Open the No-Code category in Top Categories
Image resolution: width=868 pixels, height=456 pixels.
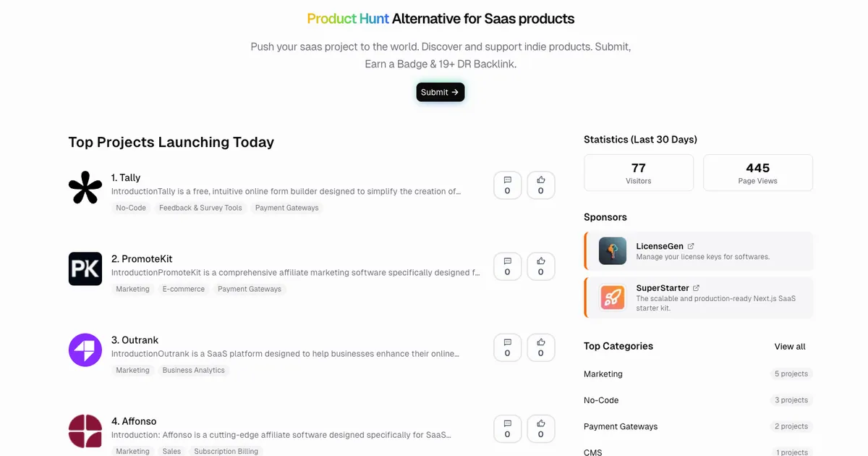[x=601, y=400]
